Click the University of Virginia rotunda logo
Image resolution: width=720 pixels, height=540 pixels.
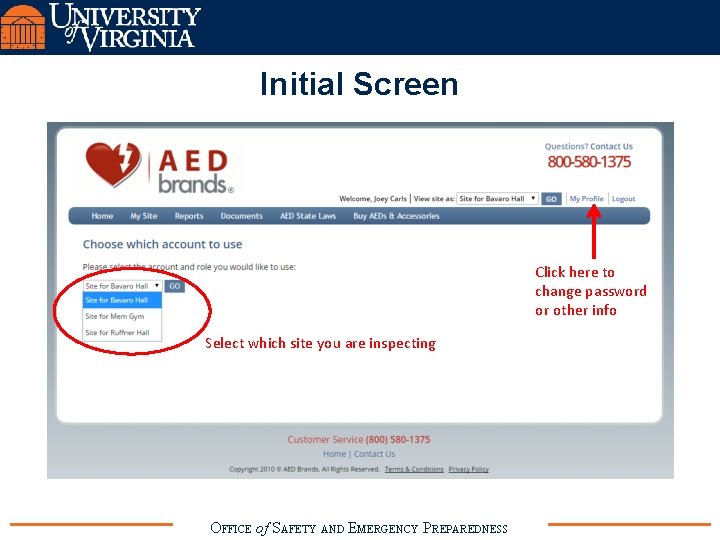[x=23, y=27]
